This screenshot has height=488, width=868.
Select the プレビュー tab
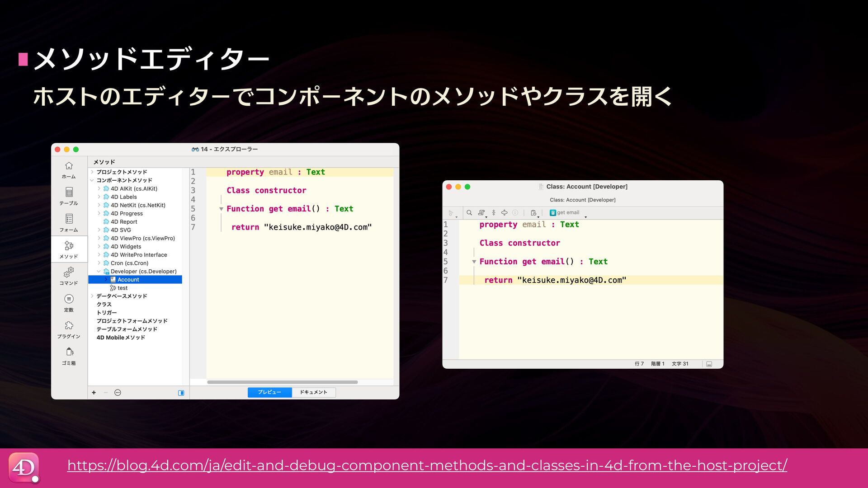pyautogui.click(x=269, y=393)
